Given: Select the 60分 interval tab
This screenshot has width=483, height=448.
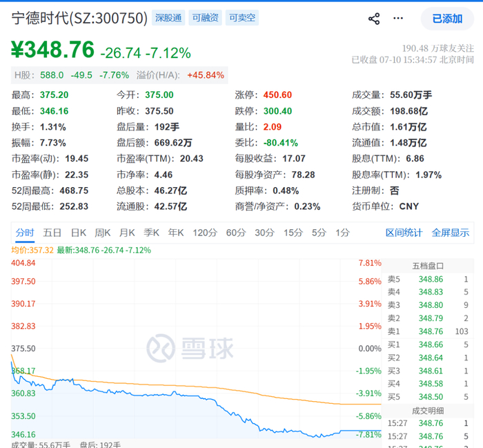Looking at the screenshot, I should [x=236, y=233].
